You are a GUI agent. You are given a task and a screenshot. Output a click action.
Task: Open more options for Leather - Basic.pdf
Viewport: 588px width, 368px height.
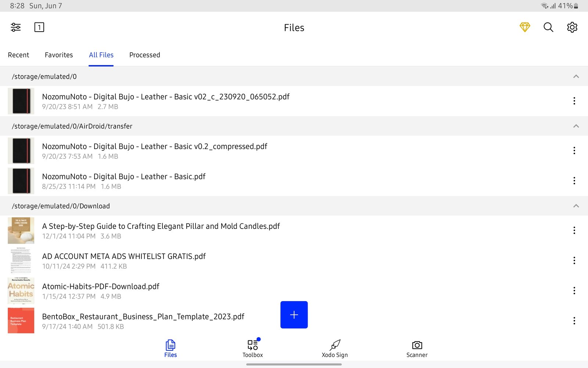coord(574,181)
